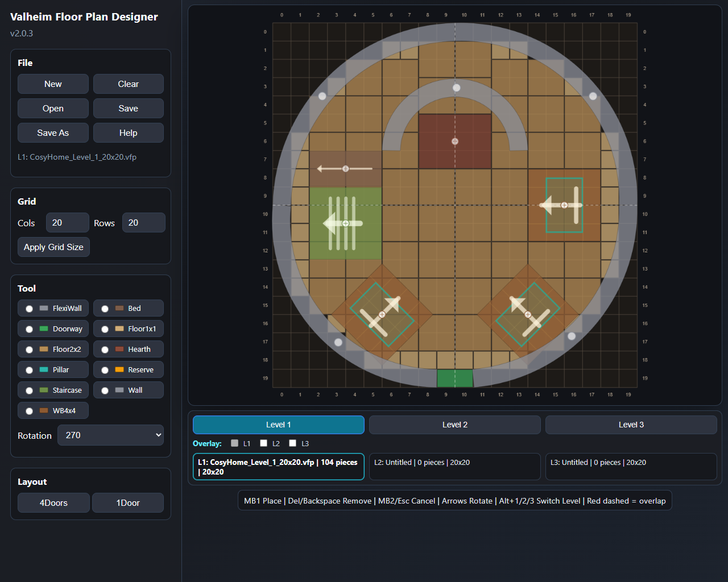The height and width of the screenshot is (582, 728).
Task: Switch to the Level 1 tab
Action: (x=279, y=425)
